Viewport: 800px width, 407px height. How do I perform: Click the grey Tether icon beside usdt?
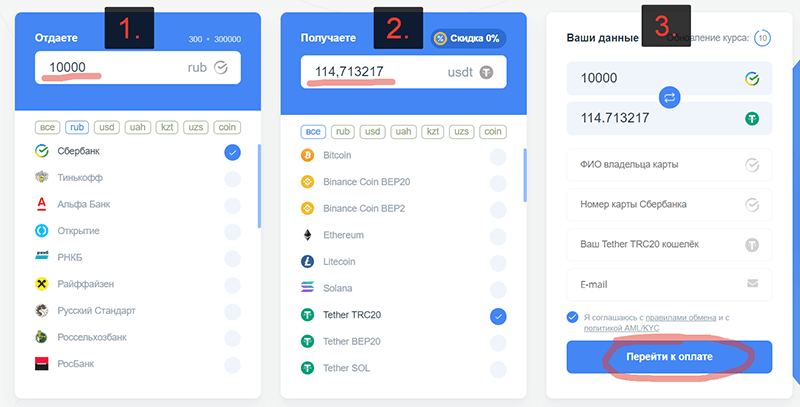point(487,72)
